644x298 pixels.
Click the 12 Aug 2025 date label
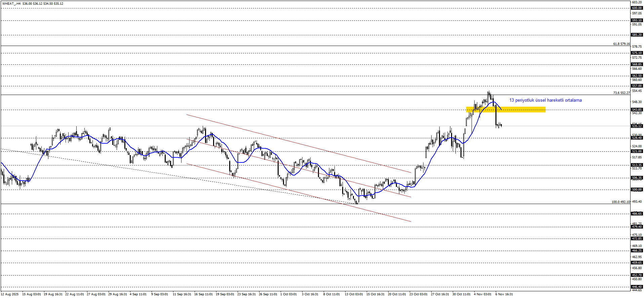click(10, 294)
